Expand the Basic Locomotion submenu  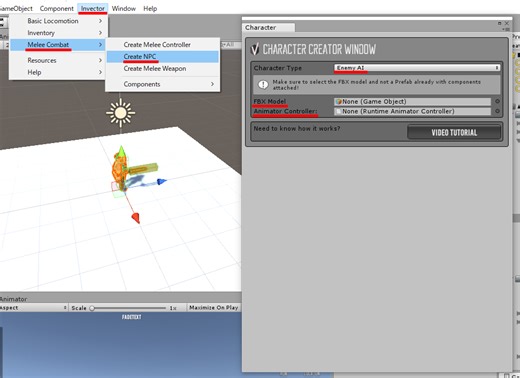click(x=57, y=21)
